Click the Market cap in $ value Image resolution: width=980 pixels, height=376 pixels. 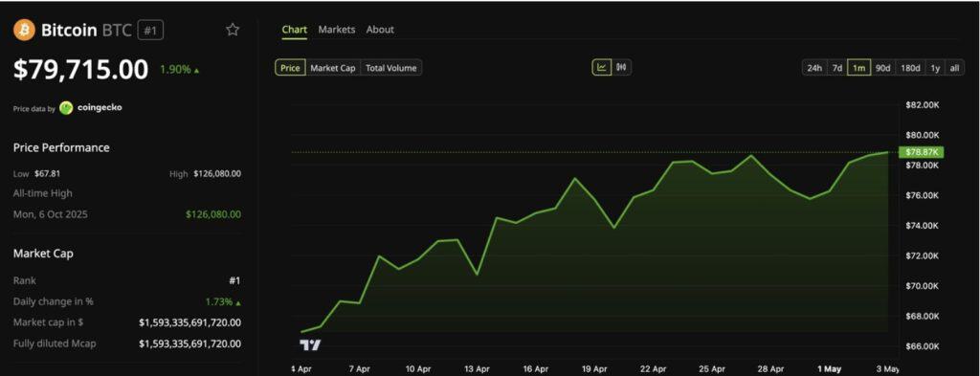tap(190, 322)
